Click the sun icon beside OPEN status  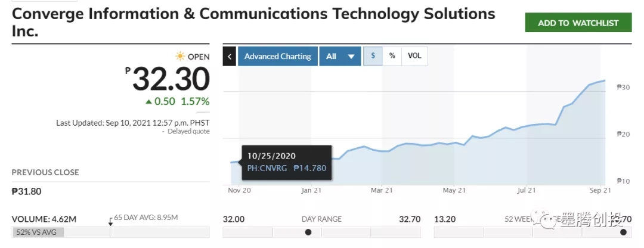click(180, 57)
